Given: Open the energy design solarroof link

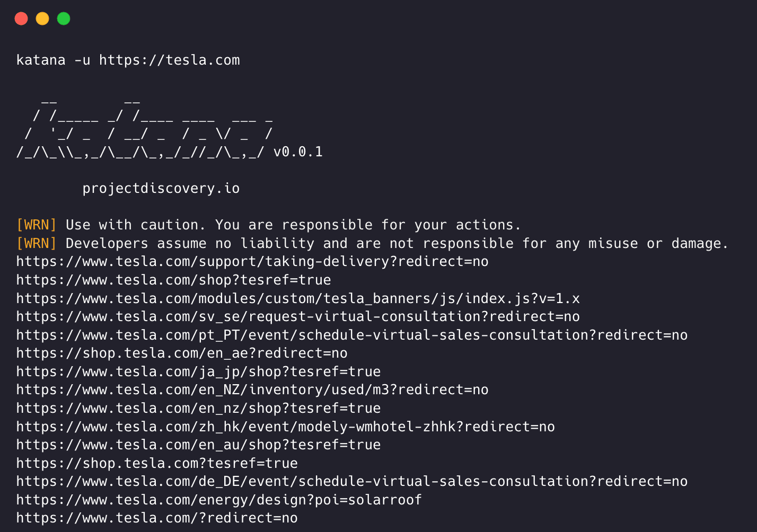Looking at the screenshot, I should click(219, 500).
